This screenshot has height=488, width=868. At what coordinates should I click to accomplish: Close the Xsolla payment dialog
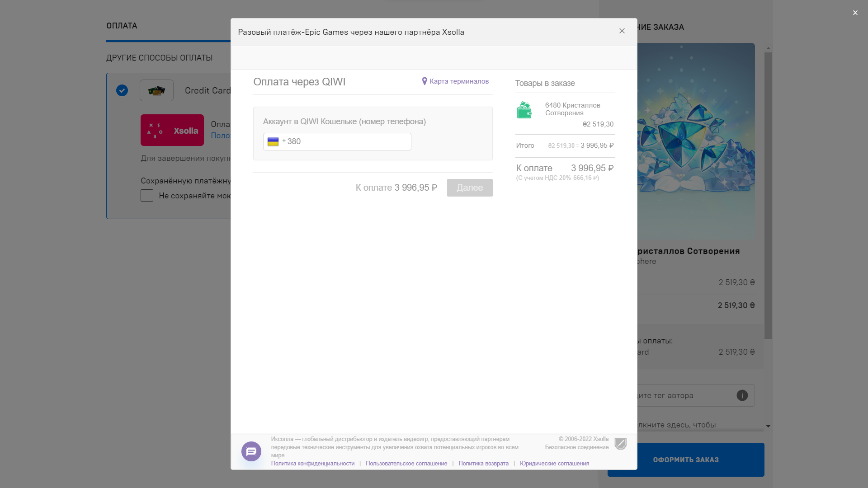(x=622, y=31)
